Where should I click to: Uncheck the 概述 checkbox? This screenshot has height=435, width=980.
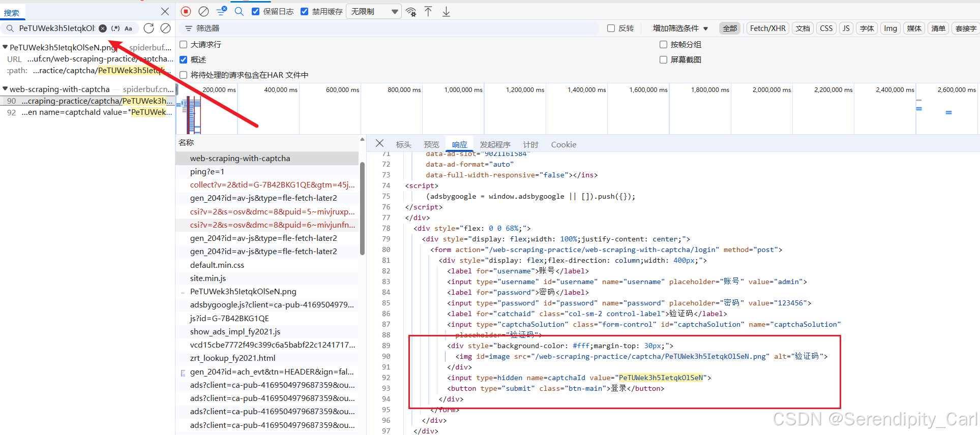click(x=184, y=60)
